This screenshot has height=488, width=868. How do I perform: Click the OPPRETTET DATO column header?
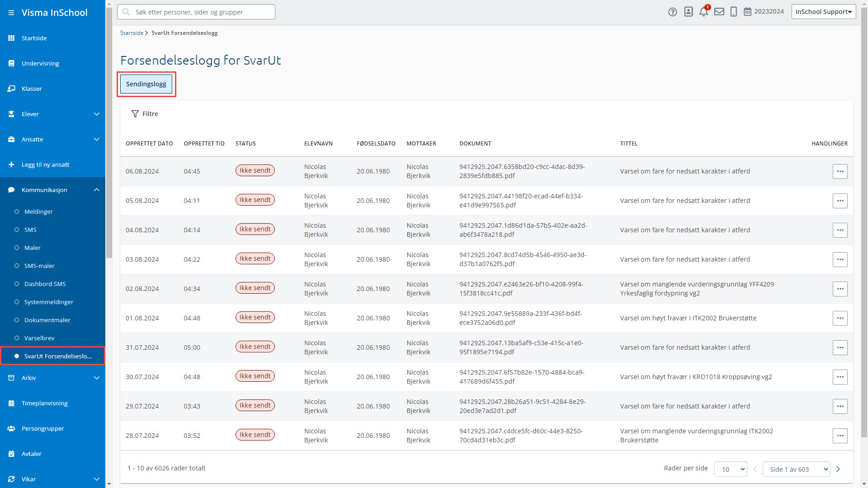point(149,144)
